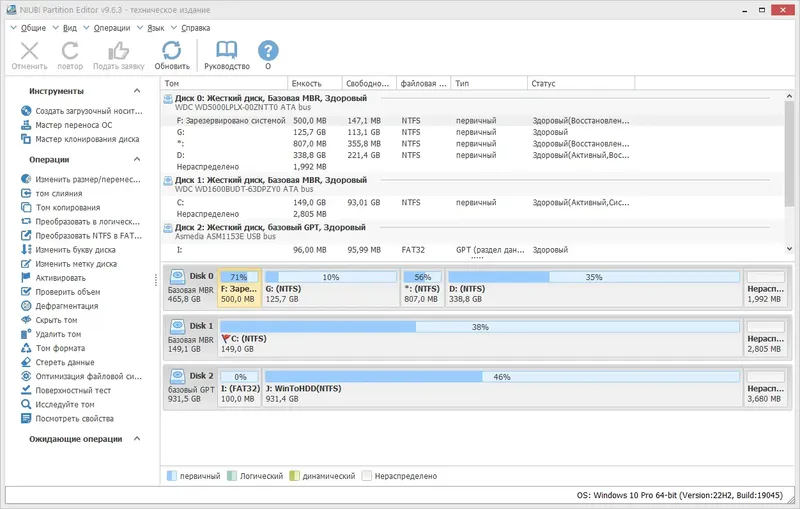Select Disk 2 unallocated 3,680 MB block
The height and width of the screenshot is (509, 800).
(x=765, y=387)
